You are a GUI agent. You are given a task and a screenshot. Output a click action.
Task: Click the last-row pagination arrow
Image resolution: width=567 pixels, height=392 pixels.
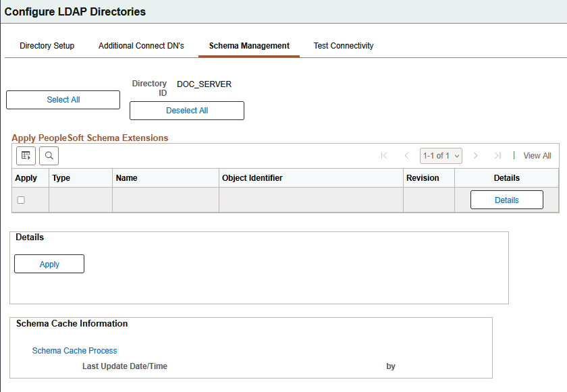pyautogui.click(x=497, y=155)
